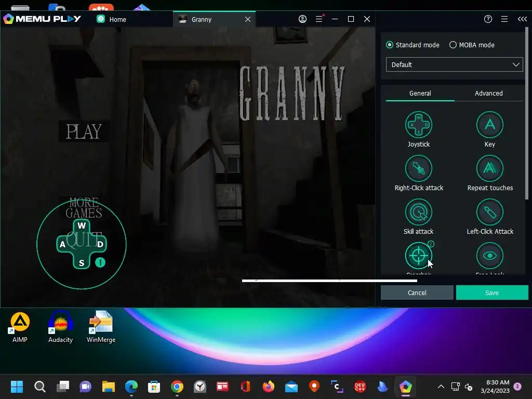Launch Google Chrome from taskbar
This screenshot has height=399, width=532.
[177, 387]
